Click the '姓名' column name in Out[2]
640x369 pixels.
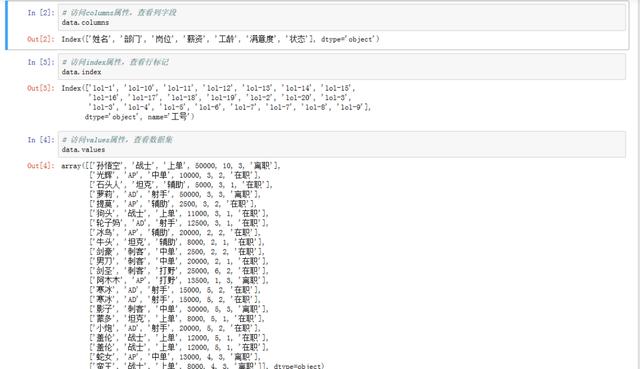pyautogui.click(x=100, y=39)
